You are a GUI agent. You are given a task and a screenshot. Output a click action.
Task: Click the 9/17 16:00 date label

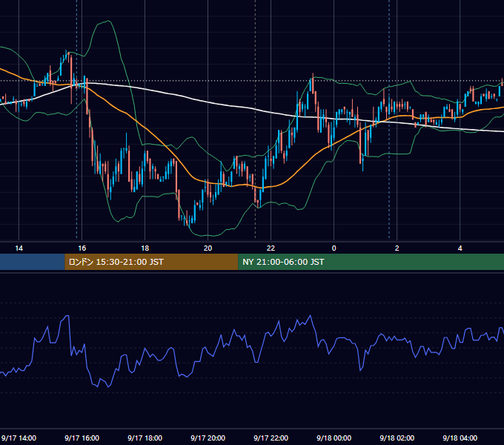pos(82,438)
